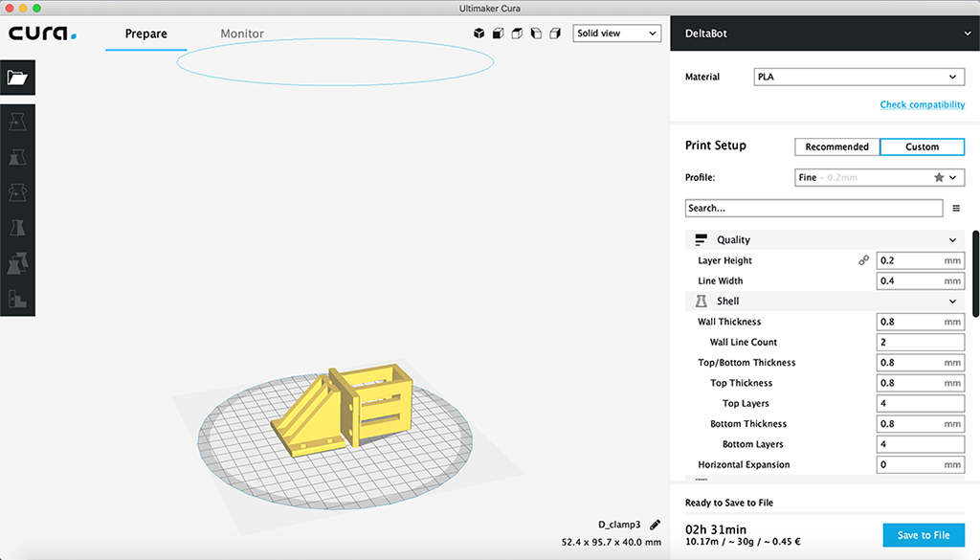This screenshot has width=980, height=560.
Task: Expand the DeltaBot printer selector
Action: point(825,34)
